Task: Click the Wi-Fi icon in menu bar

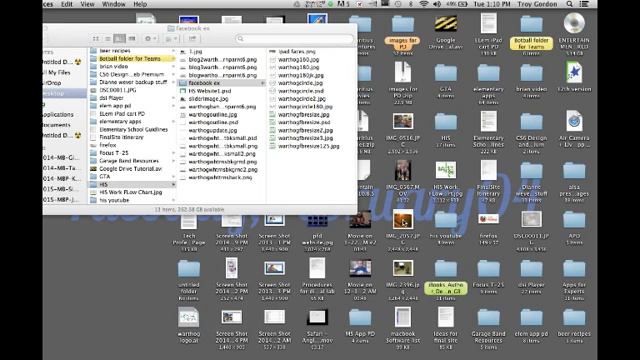Action: pos(424,4)
